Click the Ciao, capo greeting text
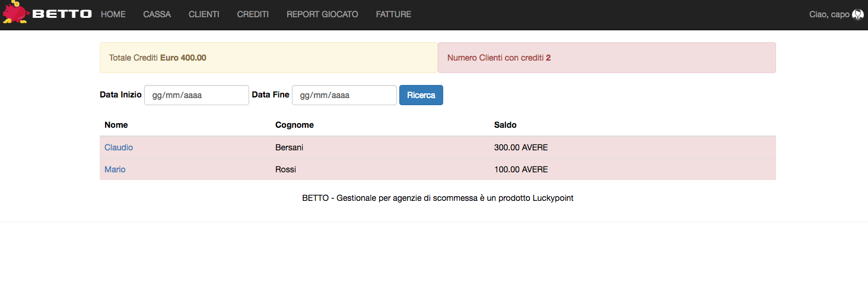Viewport: 868px width, 290px height. (x=829, y=14)
